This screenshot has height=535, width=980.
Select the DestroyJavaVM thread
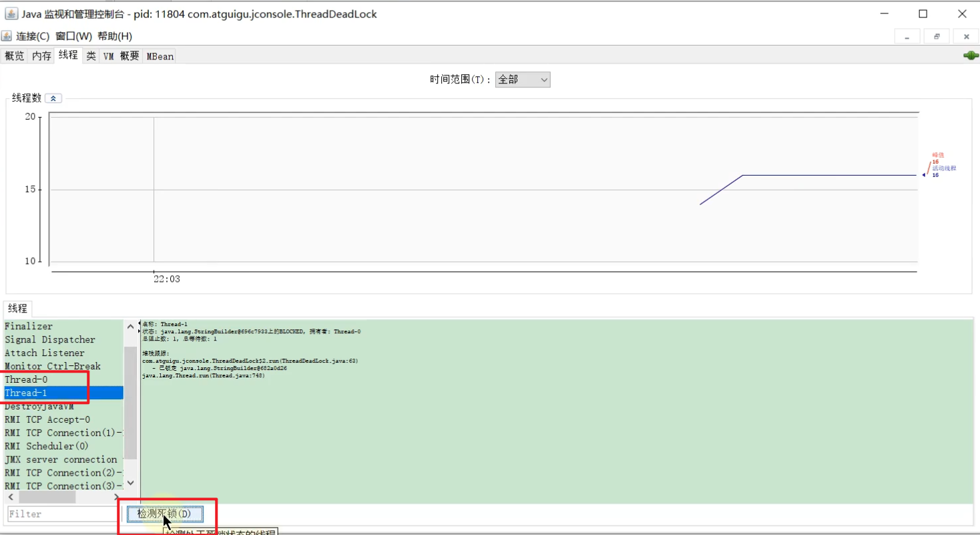pos(63,406)
